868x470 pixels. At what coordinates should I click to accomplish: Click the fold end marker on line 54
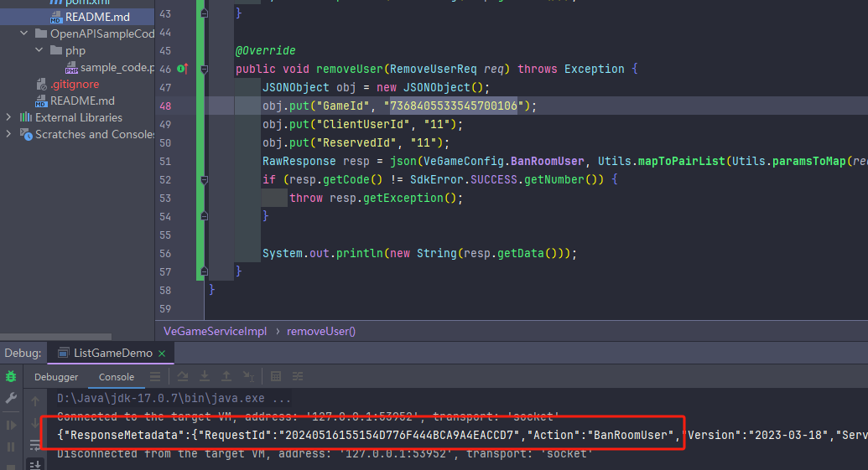coord(204,216)
